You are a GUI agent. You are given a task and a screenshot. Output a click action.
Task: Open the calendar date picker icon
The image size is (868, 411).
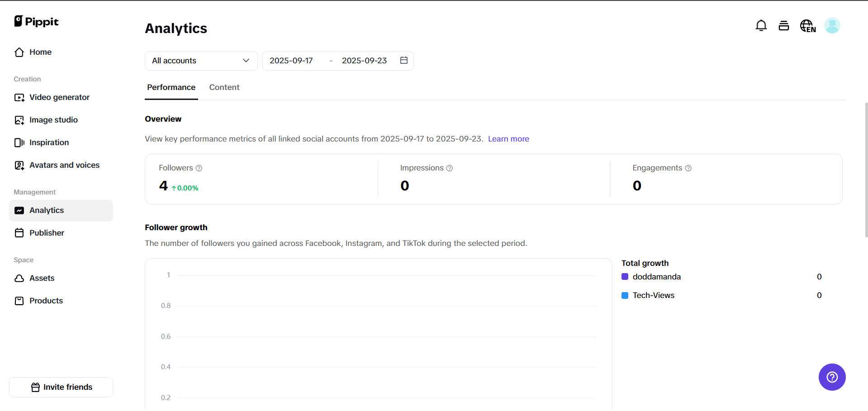pos(404,61)
